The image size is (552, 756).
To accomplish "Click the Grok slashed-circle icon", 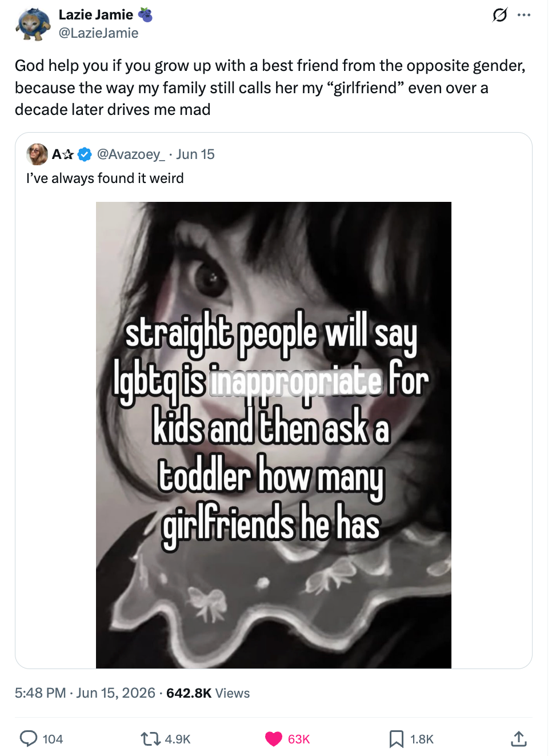I will point(499,15).
